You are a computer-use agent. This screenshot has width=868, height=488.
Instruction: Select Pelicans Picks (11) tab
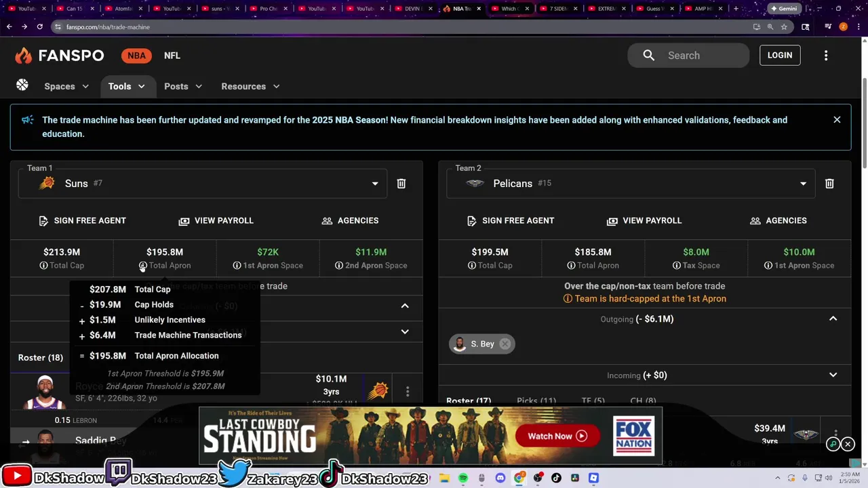tap(536, 401)
